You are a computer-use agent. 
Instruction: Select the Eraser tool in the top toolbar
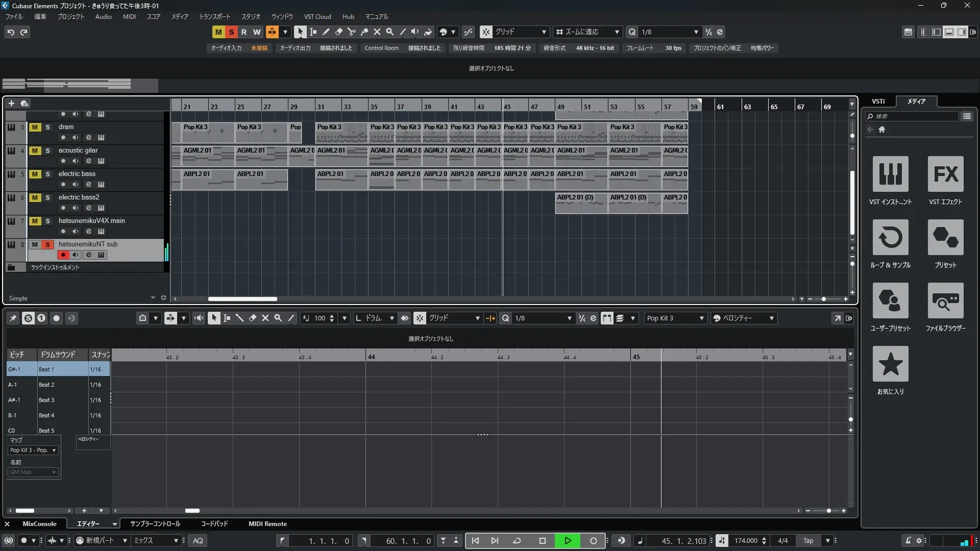click(x=339, y=32)
